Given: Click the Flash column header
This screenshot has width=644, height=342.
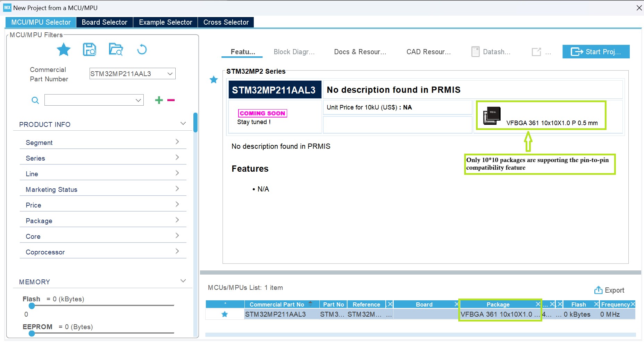Looking at the screenshot, I should [578, 304].
